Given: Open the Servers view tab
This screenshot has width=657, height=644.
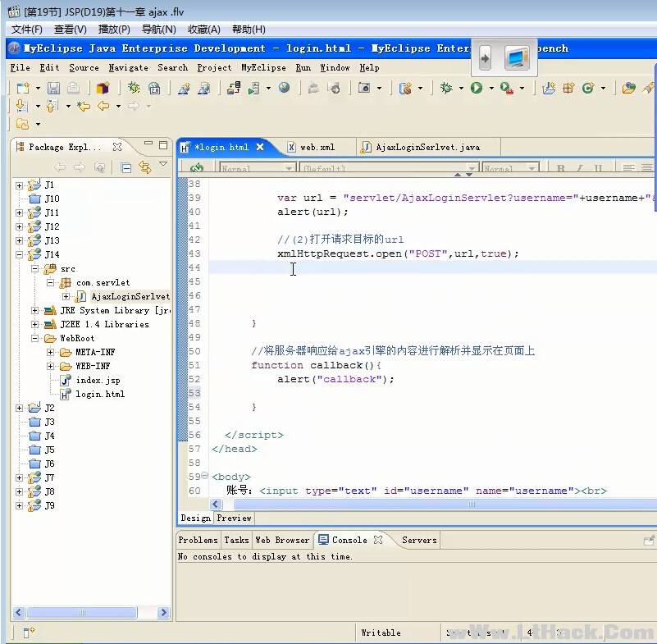Looking at the screenshot, I should click(x=419, y=540).
